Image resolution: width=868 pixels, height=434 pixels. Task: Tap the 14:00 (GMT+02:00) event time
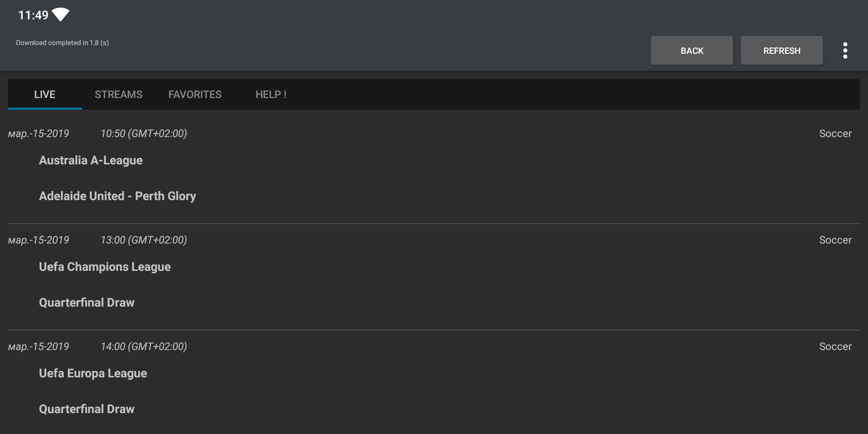[x=144, y=346]
